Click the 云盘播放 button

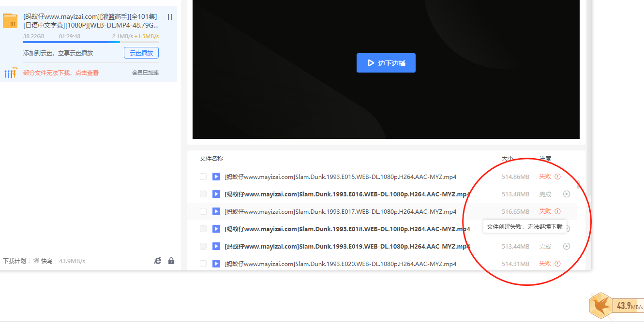pos(141,53)
